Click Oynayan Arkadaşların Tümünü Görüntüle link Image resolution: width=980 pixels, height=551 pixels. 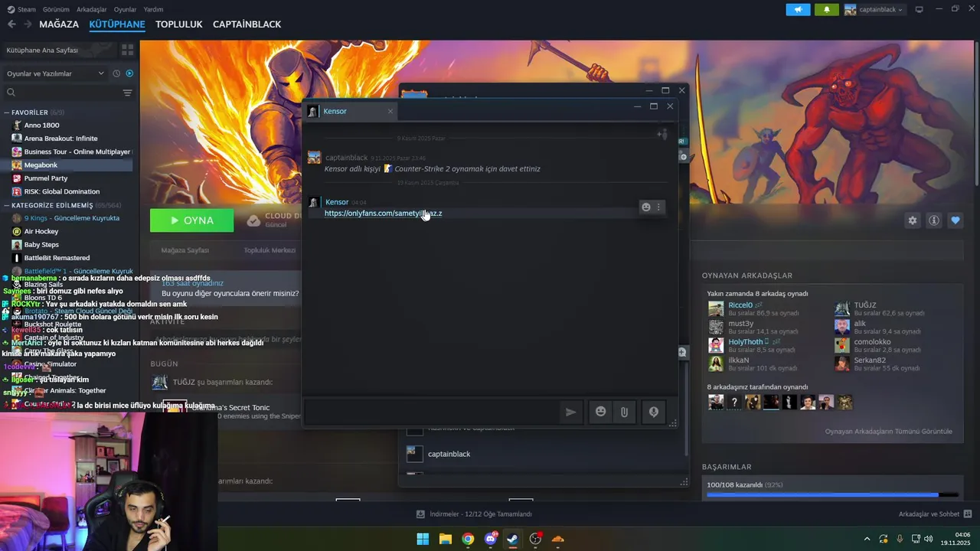pyautogui.click(x=888, y=431)
